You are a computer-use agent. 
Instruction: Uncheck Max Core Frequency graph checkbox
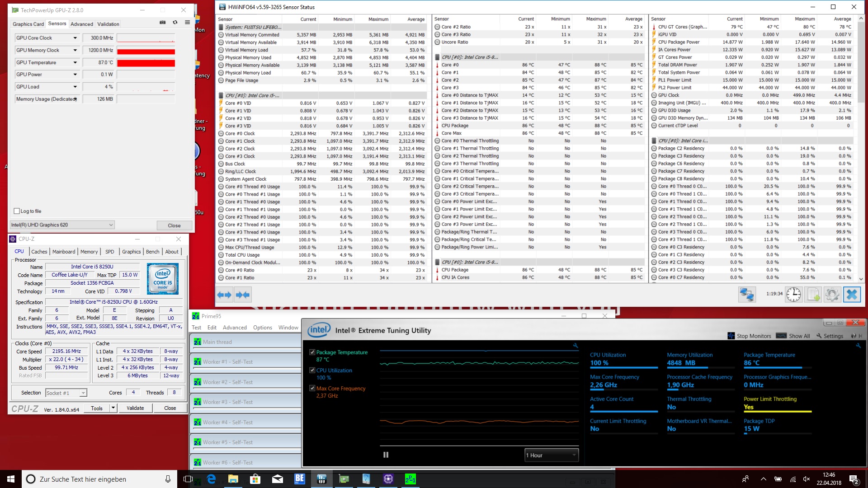click(312, 388)
